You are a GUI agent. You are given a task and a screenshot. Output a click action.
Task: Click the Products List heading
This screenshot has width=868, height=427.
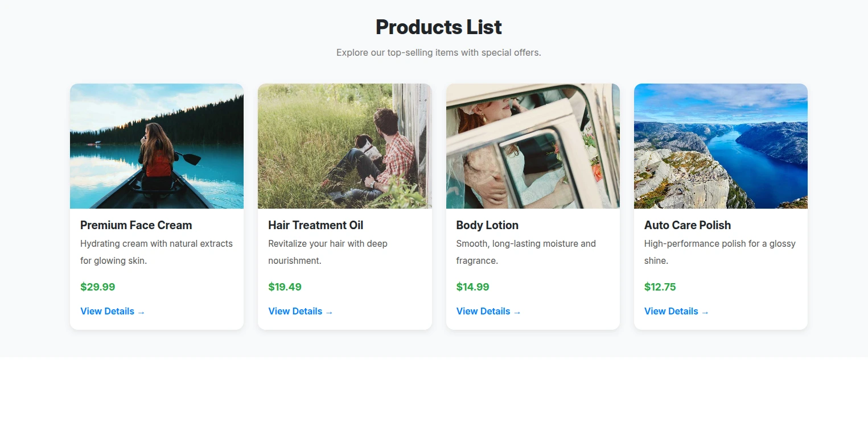click(438, 27)
